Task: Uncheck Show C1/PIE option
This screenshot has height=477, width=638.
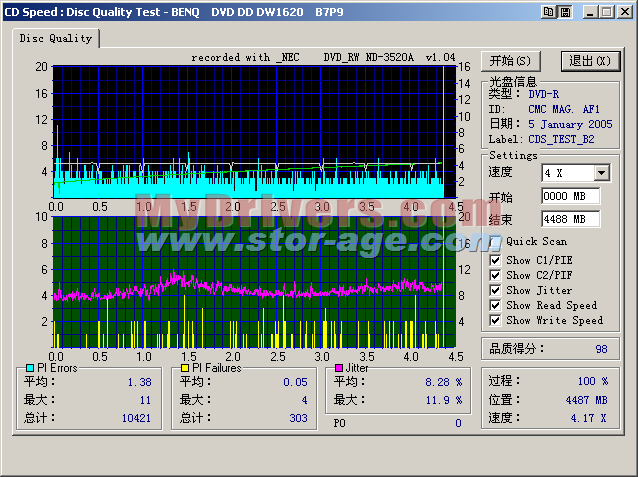Action: [495, 260]
